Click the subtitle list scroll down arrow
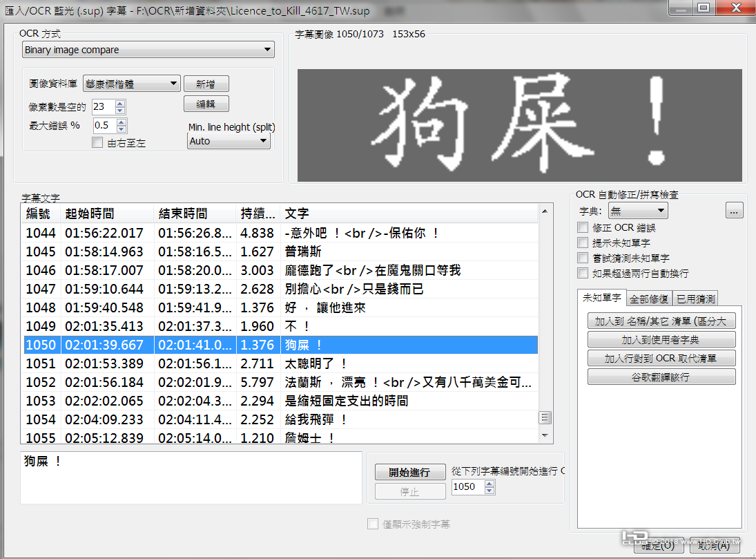 (x=545, y=435)
